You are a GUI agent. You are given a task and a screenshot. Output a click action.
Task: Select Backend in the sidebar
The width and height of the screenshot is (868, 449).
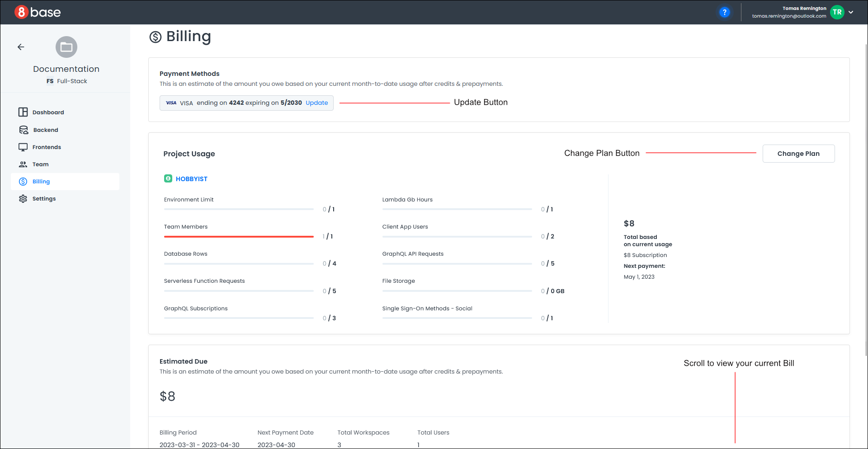46,130
